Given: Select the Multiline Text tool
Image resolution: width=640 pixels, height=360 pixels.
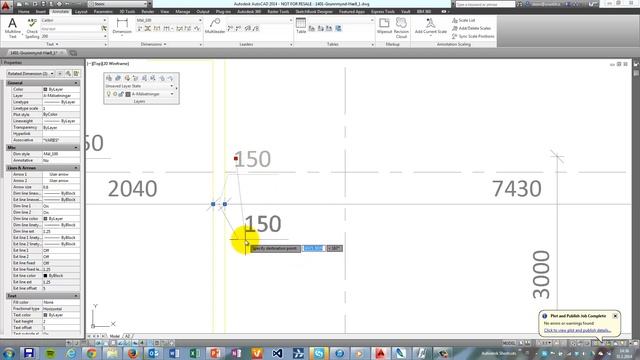Looking at the screenshot, I should [12, 28].
